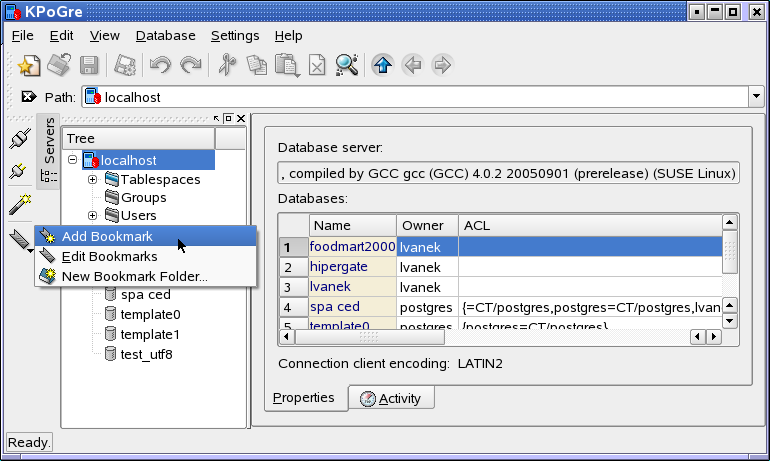
Task: Expand the Users tree node
Action: pyautogui.click(x=92, y=216)
